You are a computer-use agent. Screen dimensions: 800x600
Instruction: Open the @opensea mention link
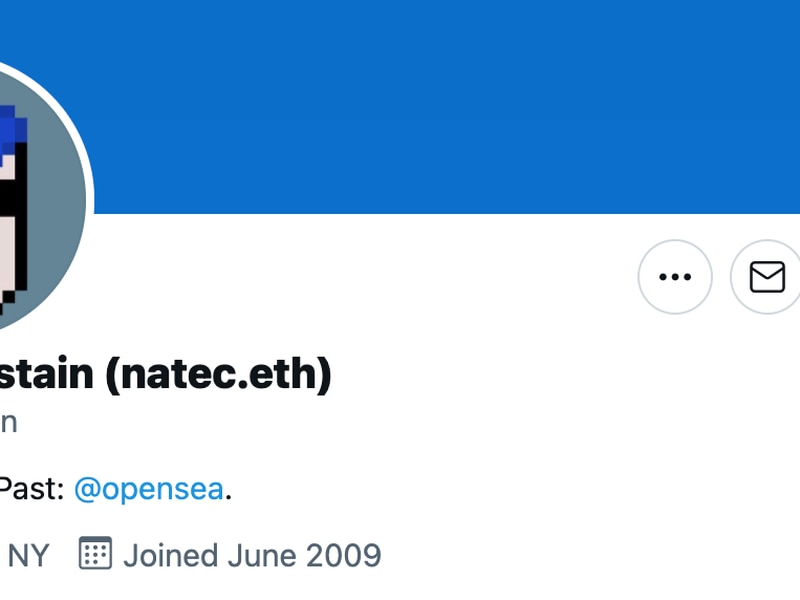point(149,489)
